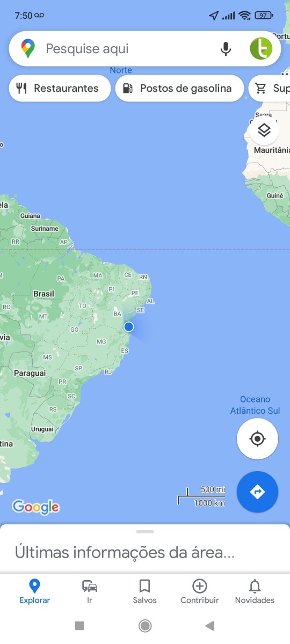The height and width of the screenshot is (644, 290).
Task: Open the account profile avatar
Action: coord(261,49)
